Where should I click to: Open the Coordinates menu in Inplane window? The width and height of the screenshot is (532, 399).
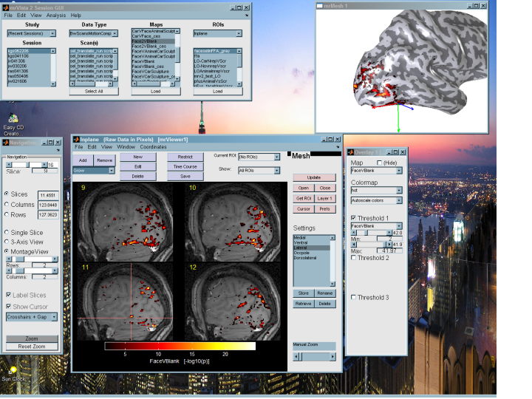click(x=153, y=147)
